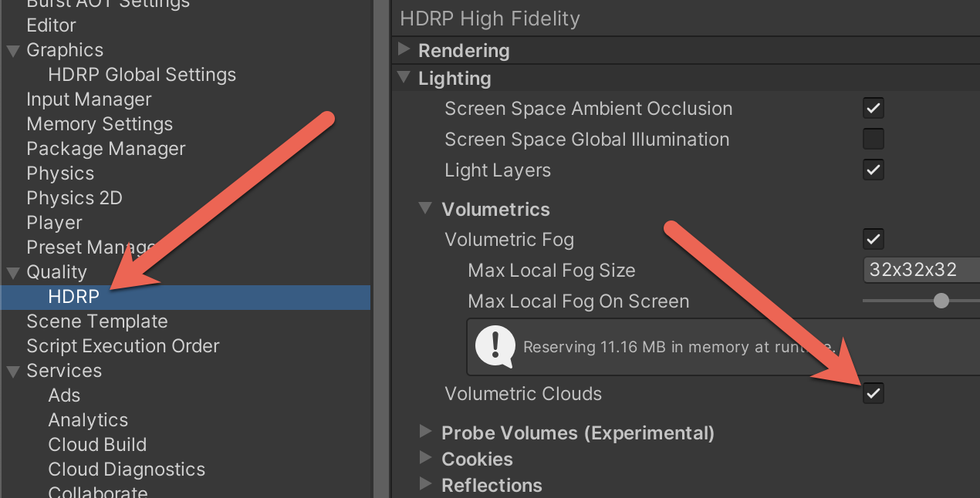Collapse the Volumetrics foldout
This screenshot has width=980, height=498.
click(x=425, y=208)
